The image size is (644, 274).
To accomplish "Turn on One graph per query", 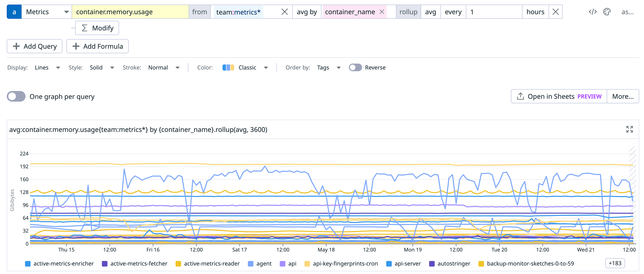I will tap(17, 96).
